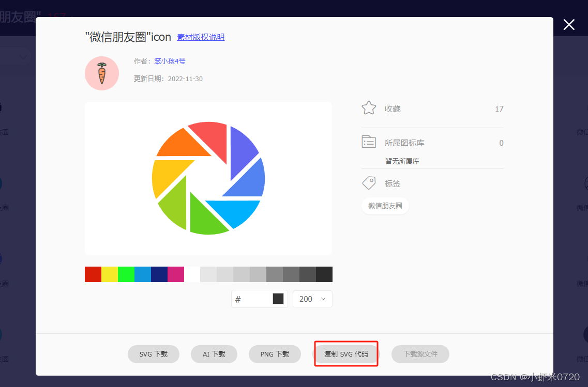Click the 暂无所属库 text
588x387 pixels.
point(402,161)
